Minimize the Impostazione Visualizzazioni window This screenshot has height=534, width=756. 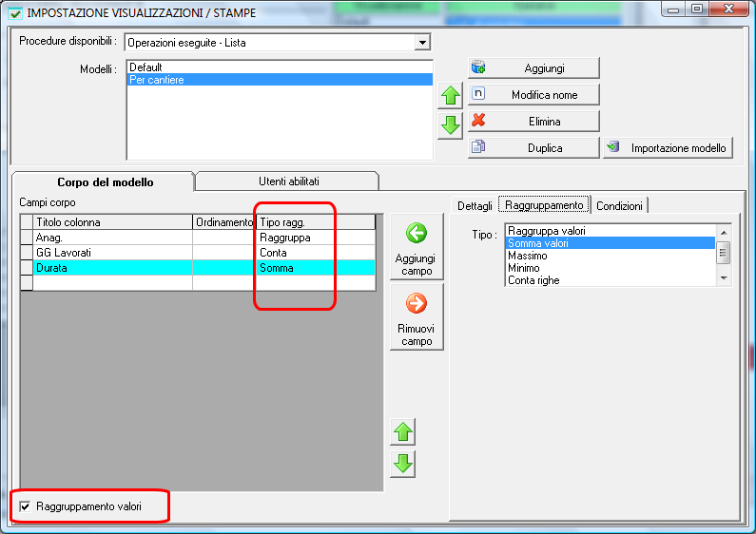pyautogui.click(x=673, y=10)
